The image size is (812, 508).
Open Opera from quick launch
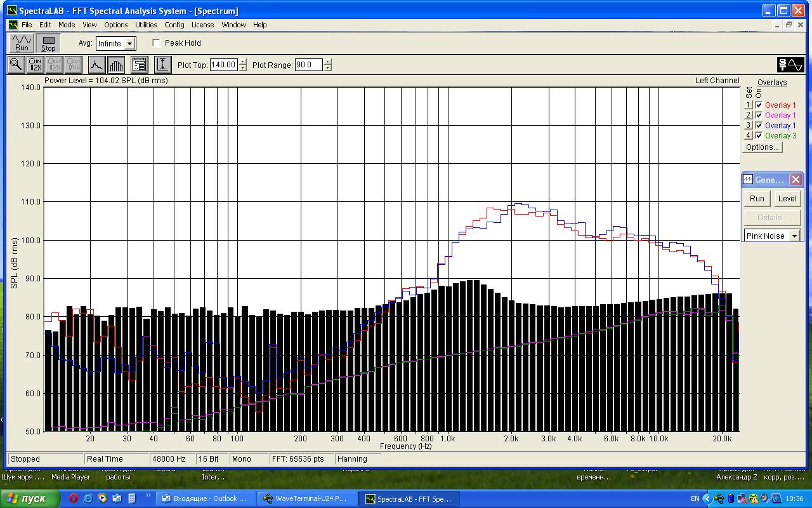(74, 498)
